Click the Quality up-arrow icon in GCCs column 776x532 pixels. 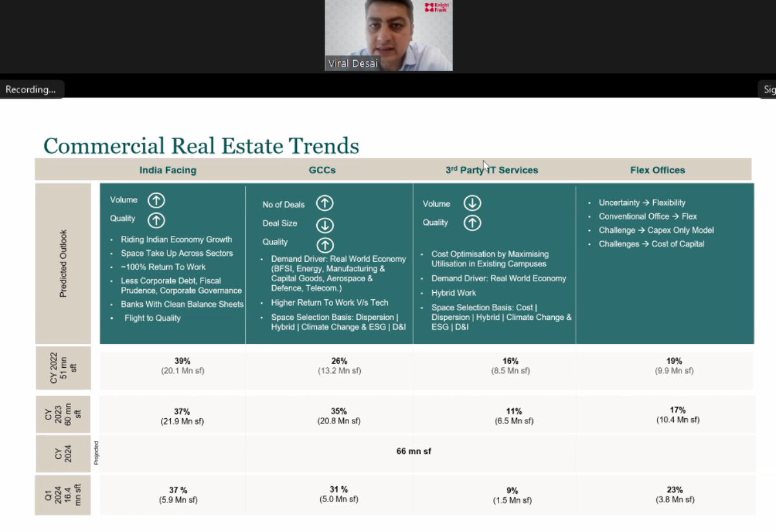(325, 244)
